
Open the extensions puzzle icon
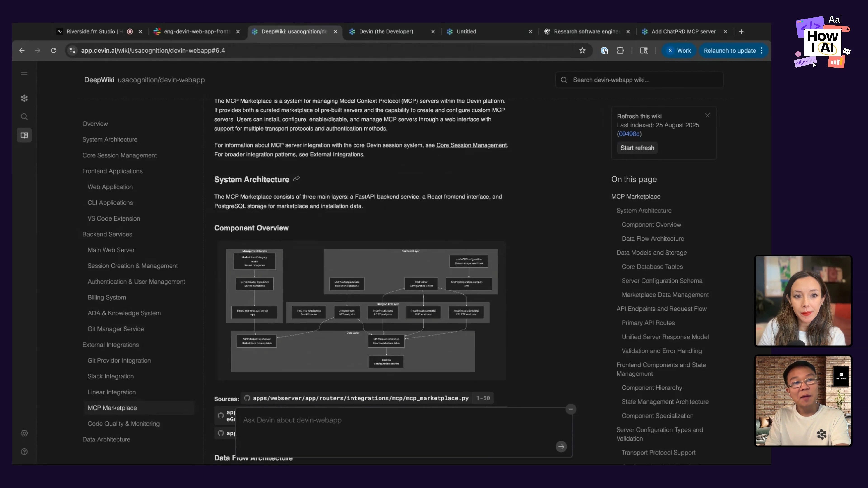620,51
